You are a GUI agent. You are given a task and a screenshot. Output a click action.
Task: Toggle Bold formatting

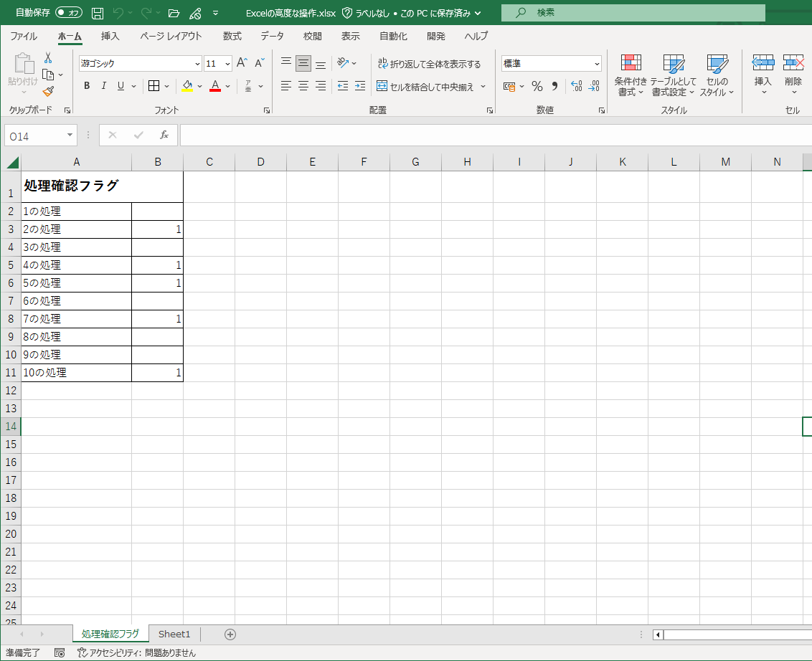(x=87, y=86)
